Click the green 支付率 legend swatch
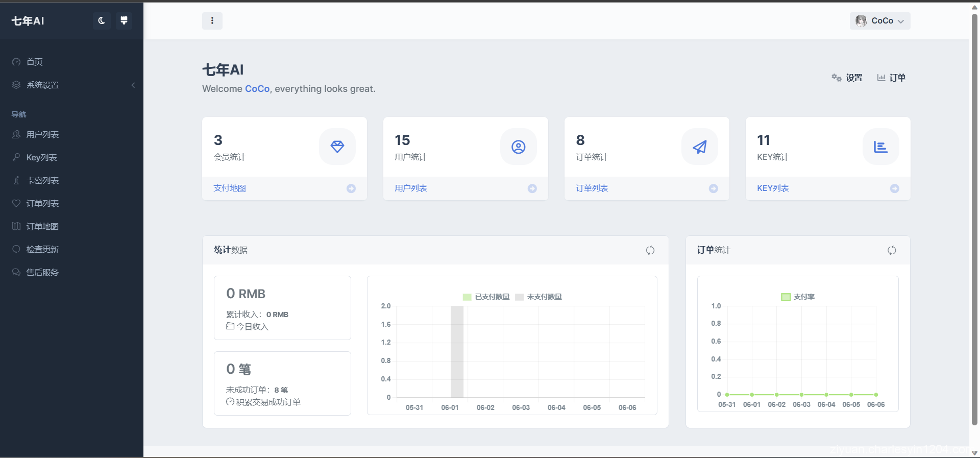The width and height of the screenshot is (980, 458). pos(786,297)
